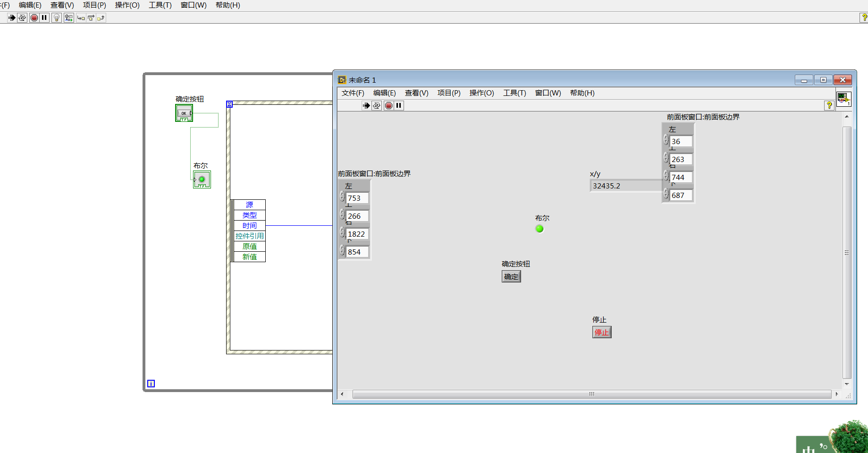Open the VI connector pane icon

[843, 99]
